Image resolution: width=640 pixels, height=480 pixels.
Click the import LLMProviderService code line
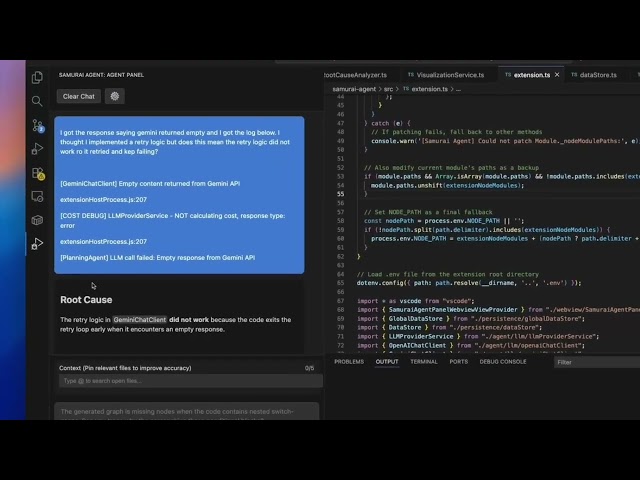(478, 336)
